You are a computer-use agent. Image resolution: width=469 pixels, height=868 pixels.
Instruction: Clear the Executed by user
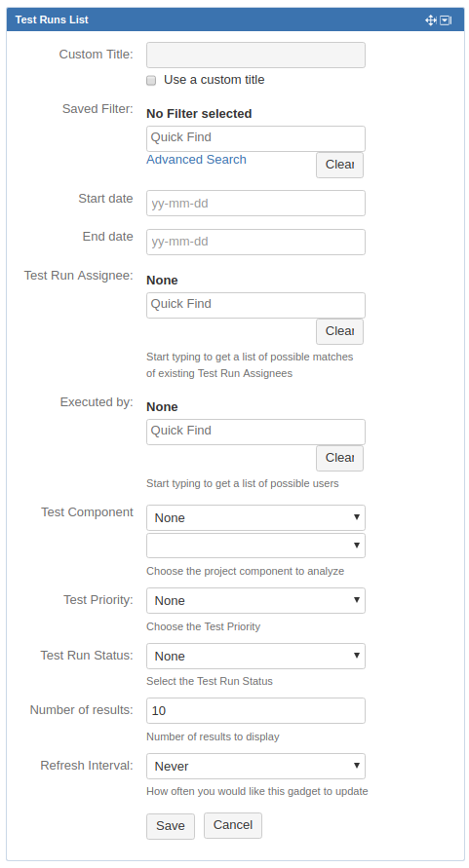click(340, 459)
